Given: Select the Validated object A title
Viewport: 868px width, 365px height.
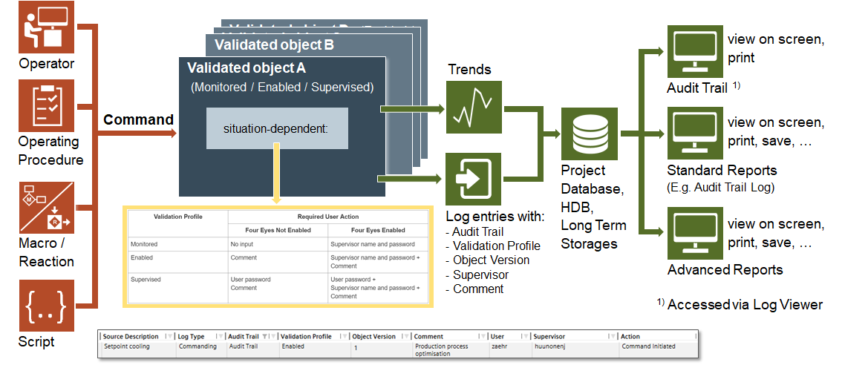Looking at the screenshot, I should click(x=246, y=68).
